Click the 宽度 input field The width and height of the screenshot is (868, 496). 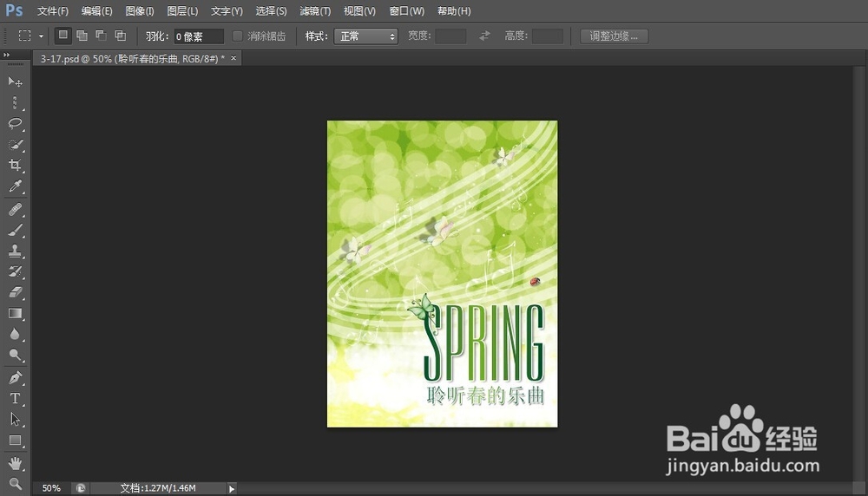(x=450, y=36)
